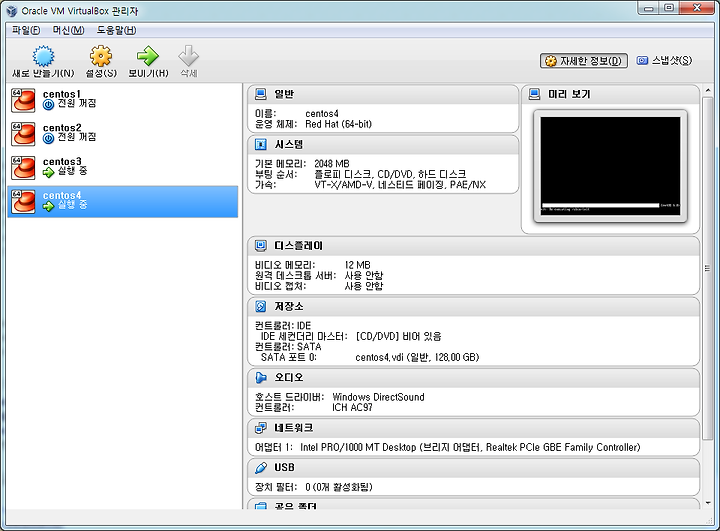Viewport: 720px width, 531px height.
Task: Open Settings (설정) gear icon
Action: pyautogui.click(x=101, y=56)
